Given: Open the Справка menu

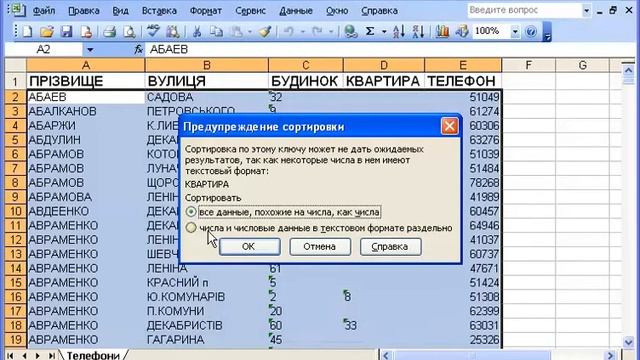Looking at the screenshot, I should tap(379, 11).
